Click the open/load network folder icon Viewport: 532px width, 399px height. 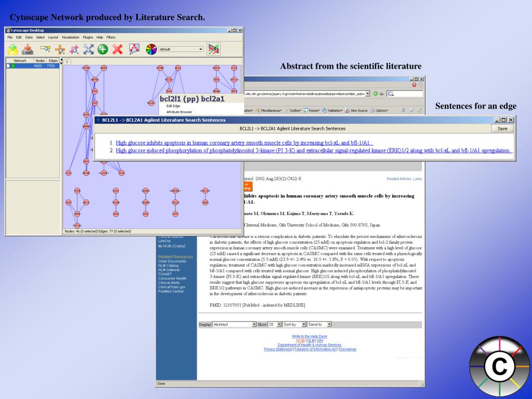[x=12, y=49]
